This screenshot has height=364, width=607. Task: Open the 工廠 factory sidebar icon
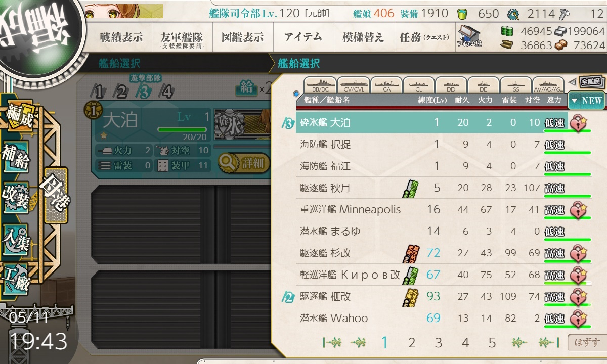pos(15,277)
